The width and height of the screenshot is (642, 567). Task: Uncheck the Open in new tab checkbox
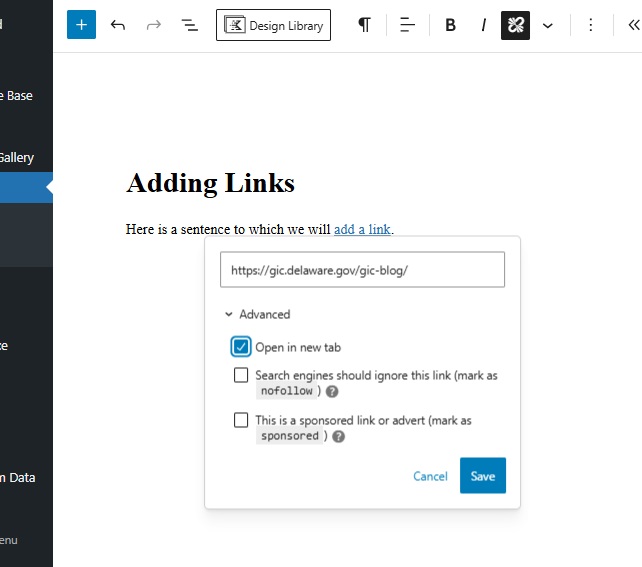241,347
